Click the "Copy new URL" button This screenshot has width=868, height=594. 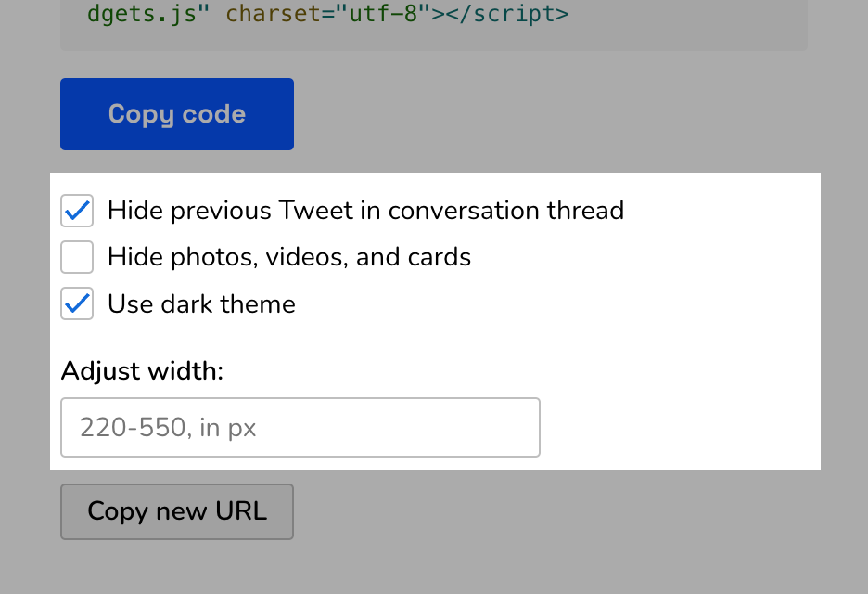(x=176, y=511)
